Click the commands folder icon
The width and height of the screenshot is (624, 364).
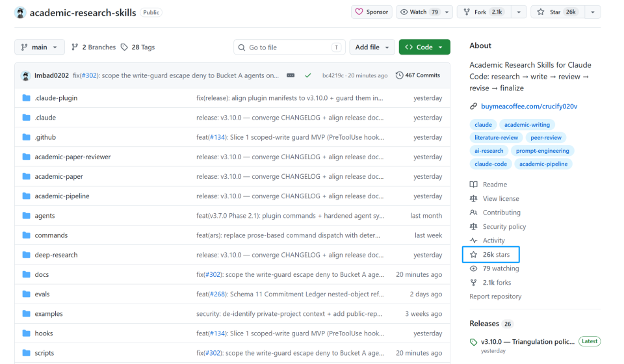(26, 235)
